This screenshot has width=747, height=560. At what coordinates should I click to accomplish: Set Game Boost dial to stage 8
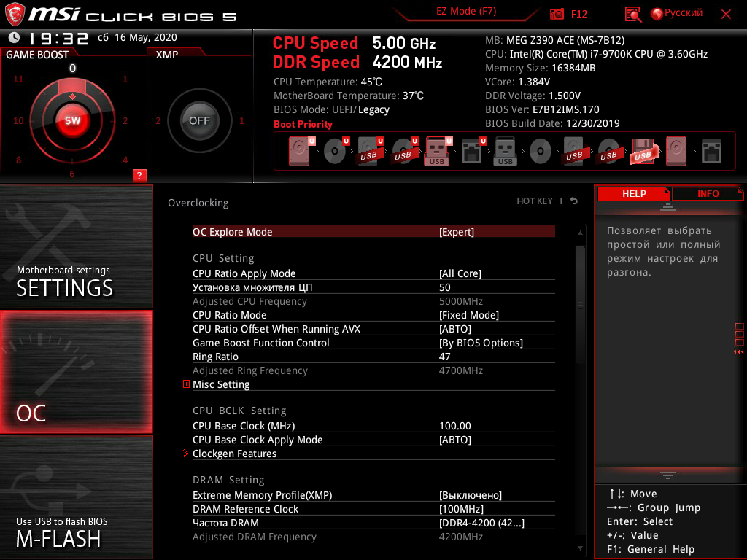[x=18, y=160]
